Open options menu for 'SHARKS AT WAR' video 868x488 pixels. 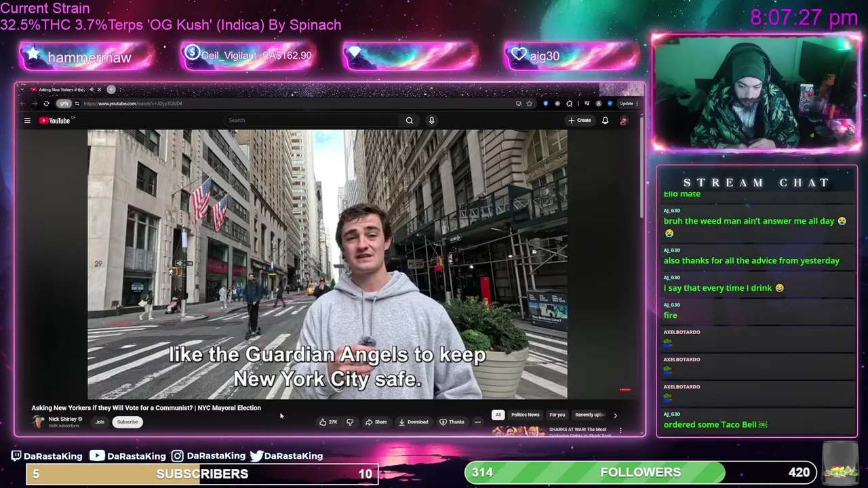tap(620, 430)
